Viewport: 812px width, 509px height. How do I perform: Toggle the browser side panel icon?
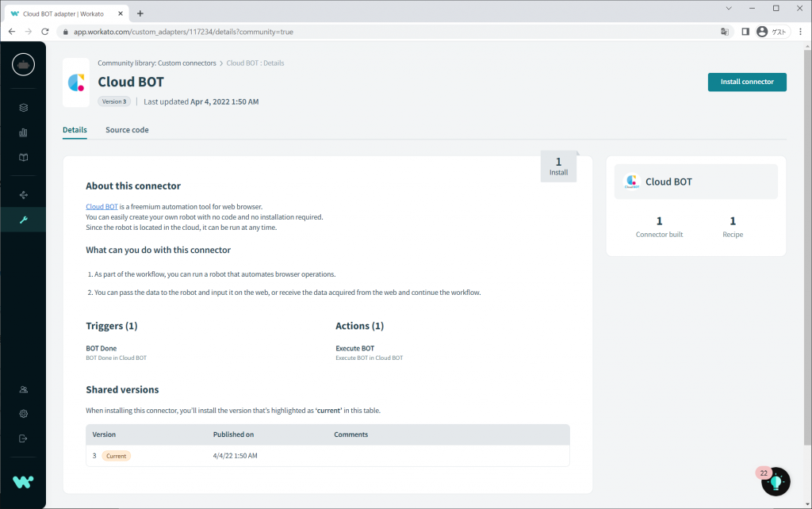[x=745, y=32]
